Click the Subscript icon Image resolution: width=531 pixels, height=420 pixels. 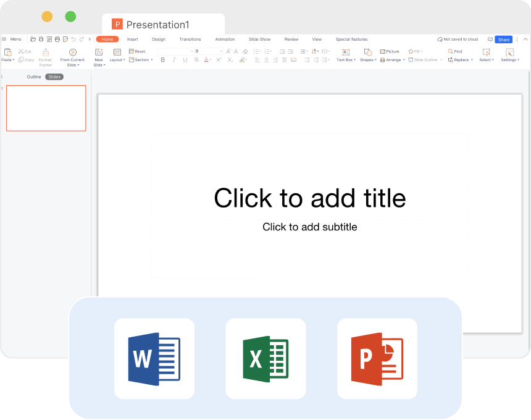click(230, 60)
